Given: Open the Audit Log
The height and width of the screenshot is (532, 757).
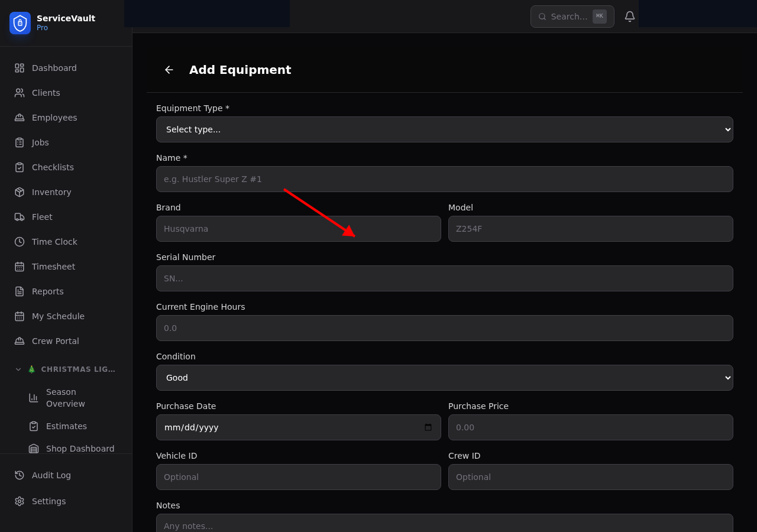Looking at the screenshot, I should (51, 475).
